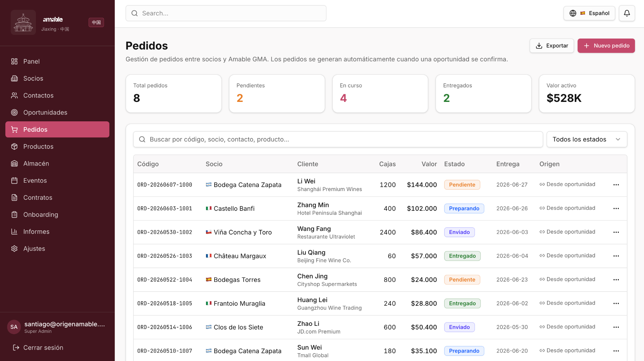
Task: Open actions menu for order ORD-20260522-1004
Action: [616, 280]
